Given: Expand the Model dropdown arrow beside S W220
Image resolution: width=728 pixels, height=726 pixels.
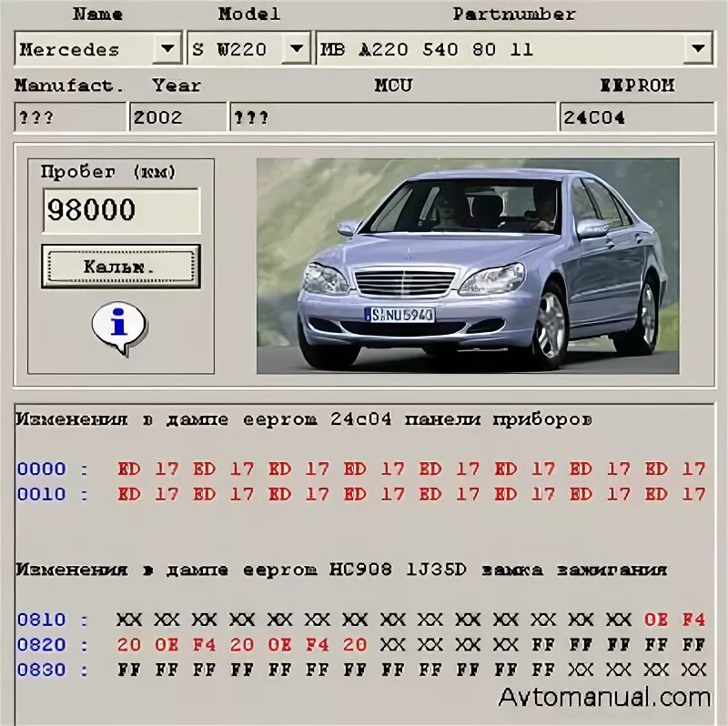Looking at the screenshot, I should (297, 48).
